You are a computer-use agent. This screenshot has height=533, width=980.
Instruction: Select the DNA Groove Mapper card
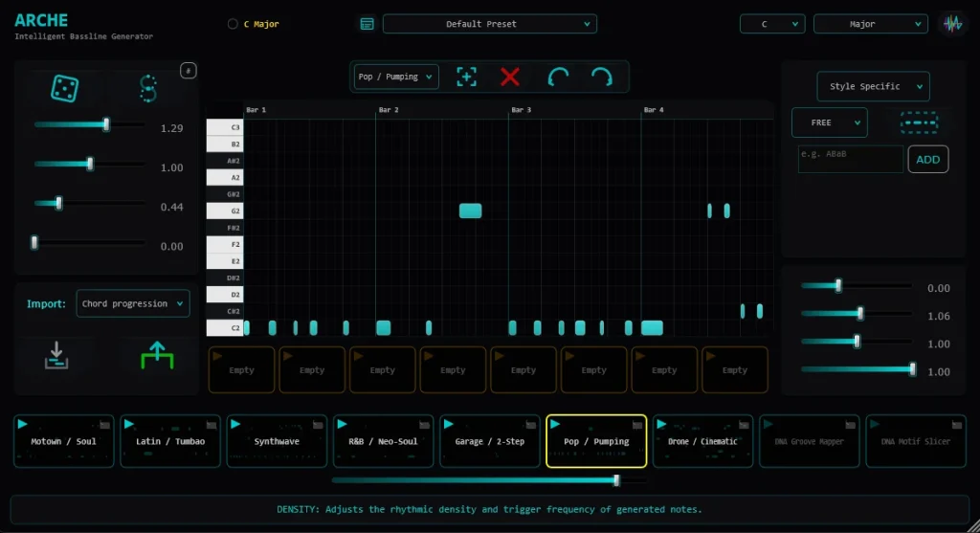(x=809, y=441)
